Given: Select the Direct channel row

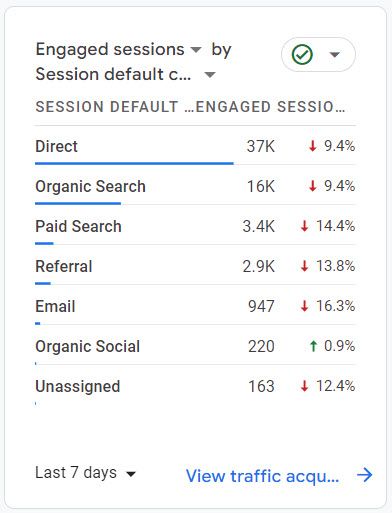Looking at the screenshot, I should [195, 147].
